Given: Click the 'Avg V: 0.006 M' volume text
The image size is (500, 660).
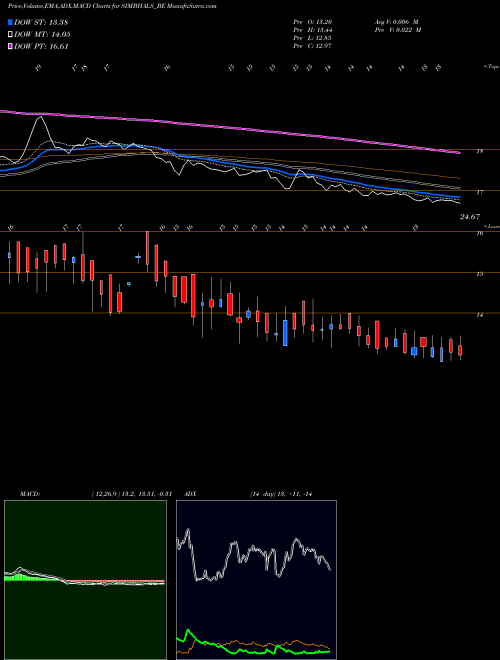Looking at the screenshot, I should [396, 22].
